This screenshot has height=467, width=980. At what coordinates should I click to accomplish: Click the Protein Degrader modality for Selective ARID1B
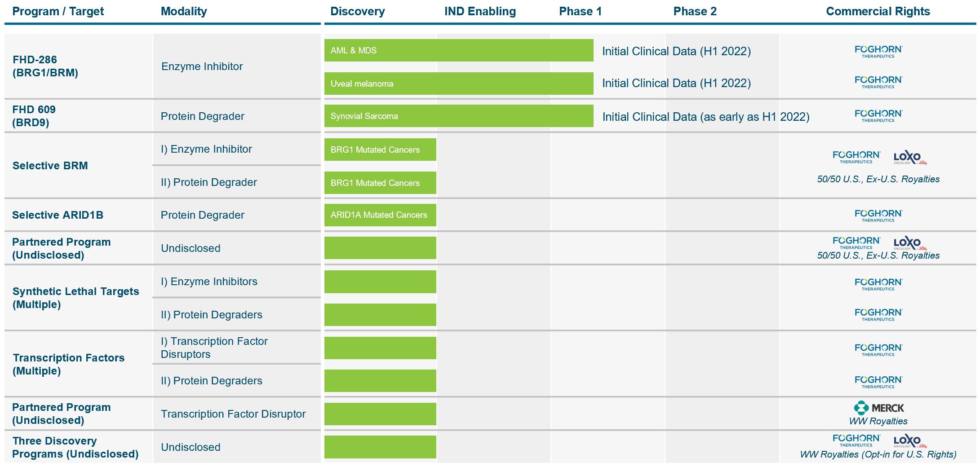pos(202,215)
